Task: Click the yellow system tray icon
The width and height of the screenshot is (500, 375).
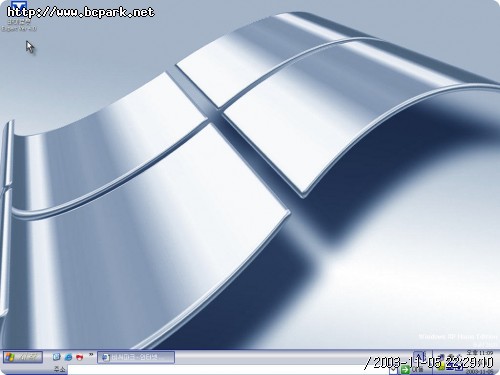Action: click(x=442, y=367)
